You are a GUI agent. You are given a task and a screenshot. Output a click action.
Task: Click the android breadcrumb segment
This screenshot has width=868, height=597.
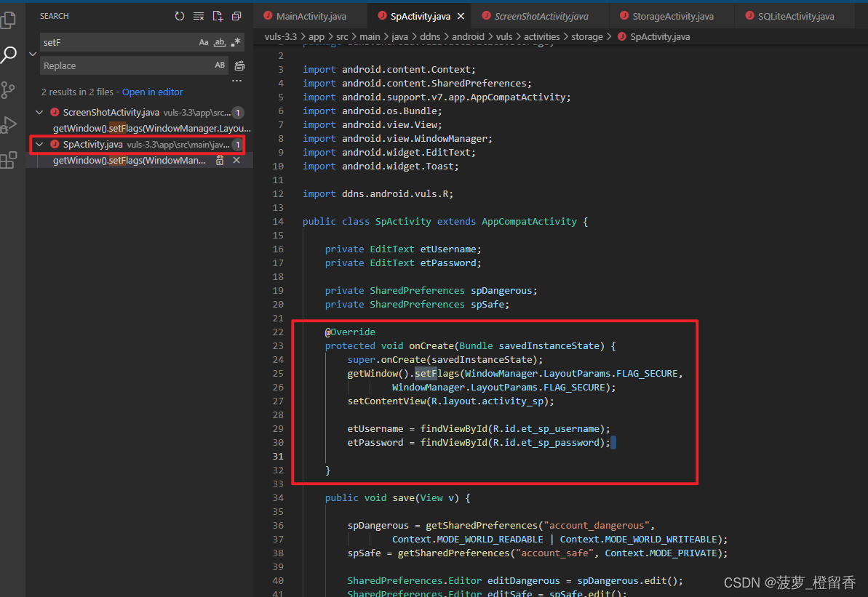(x=468, y=36)
